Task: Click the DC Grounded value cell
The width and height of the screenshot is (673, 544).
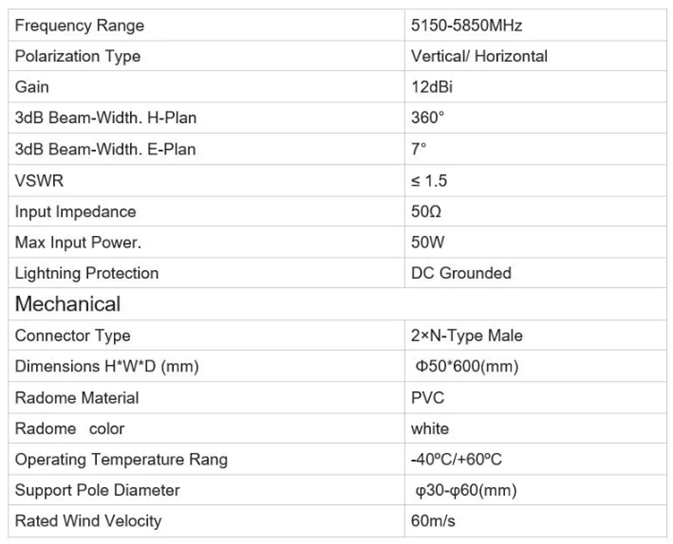Action: [x=461, y=273]
